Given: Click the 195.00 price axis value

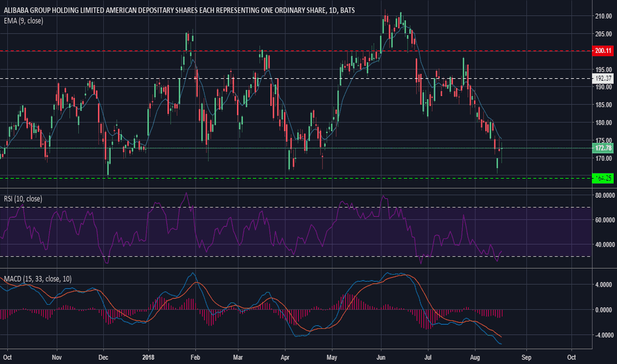Looking at the screenshot, I should pos(603,69).
